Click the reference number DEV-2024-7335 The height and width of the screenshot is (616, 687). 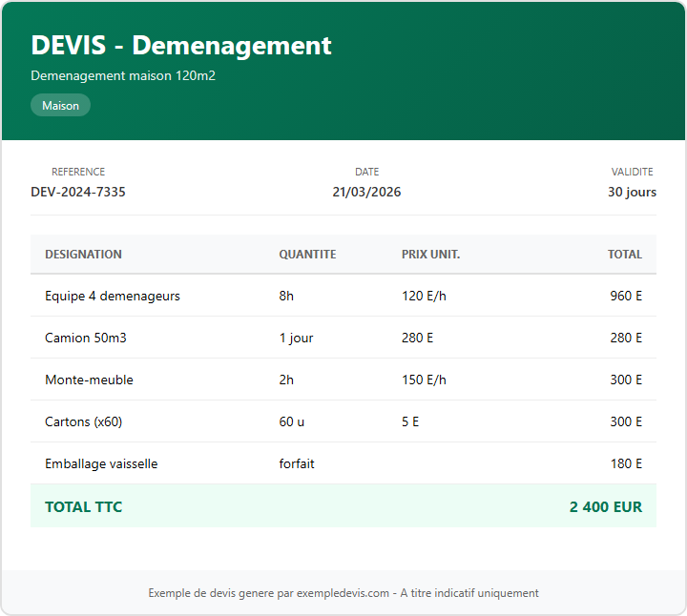[78, 192]
